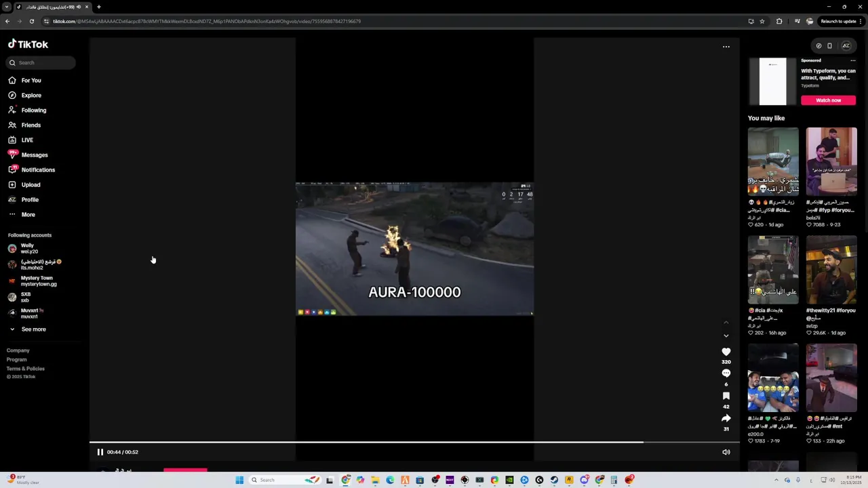The height and width of the screenshot is (488, 868).
Task: Open File Explorer from the taskbar
Action: tap(375, 480)
